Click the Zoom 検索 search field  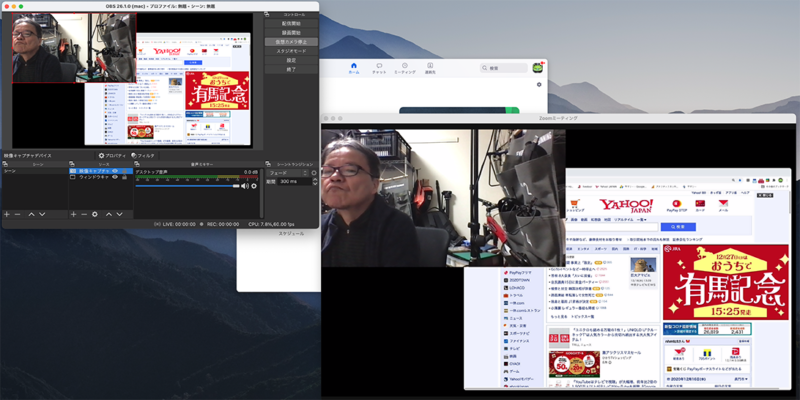[x=504, y=68]
